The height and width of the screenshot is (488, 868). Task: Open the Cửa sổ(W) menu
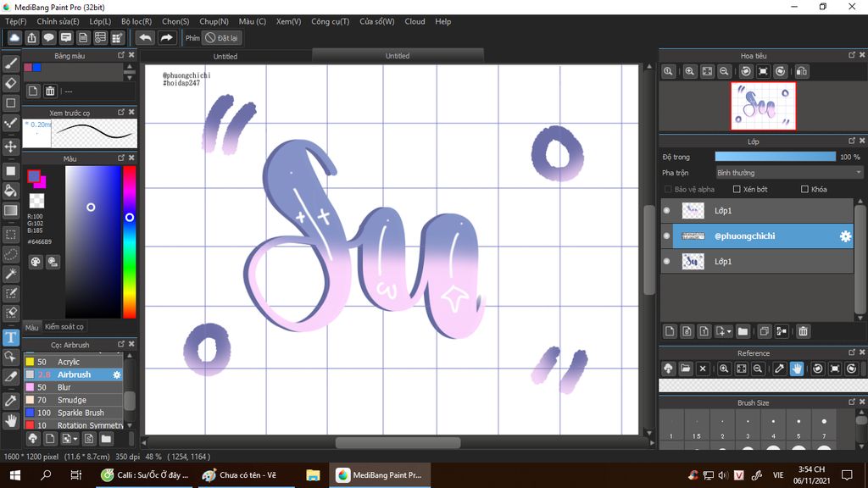[377, 21]
